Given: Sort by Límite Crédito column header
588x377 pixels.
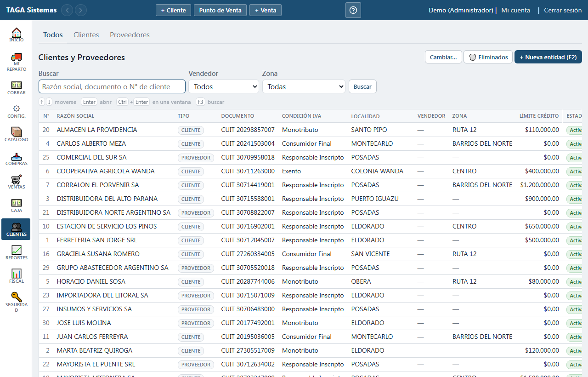Looking at the screenshot, I should pyautogui.click(x=539, y=116).
